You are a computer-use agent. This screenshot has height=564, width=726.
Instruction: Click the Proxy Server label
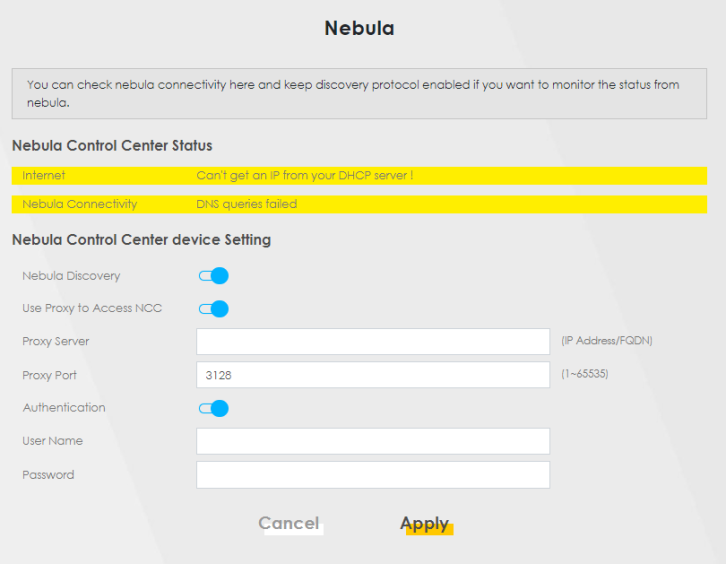coord(56,342)
